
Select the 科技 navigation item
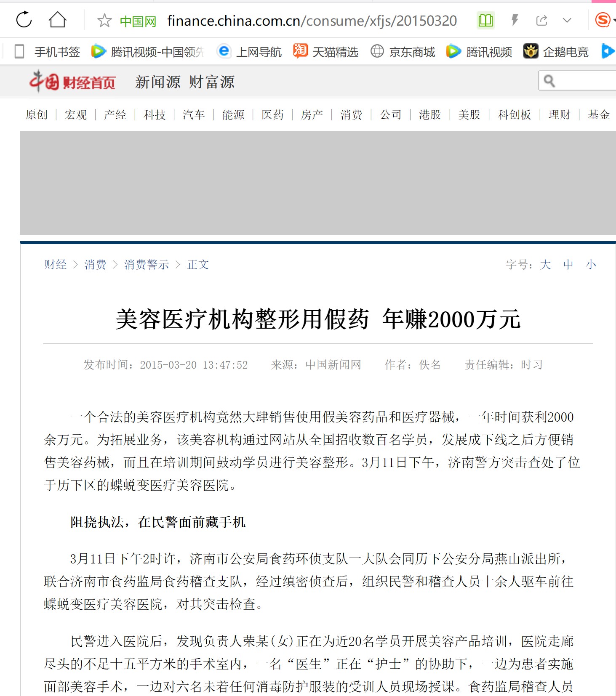pos(155,114)
